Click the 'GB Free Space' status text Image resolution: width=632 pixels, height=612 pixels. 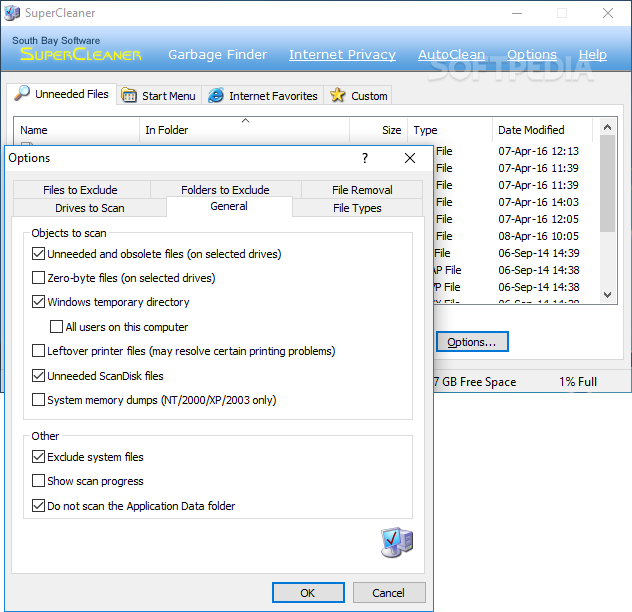(479, 382)
